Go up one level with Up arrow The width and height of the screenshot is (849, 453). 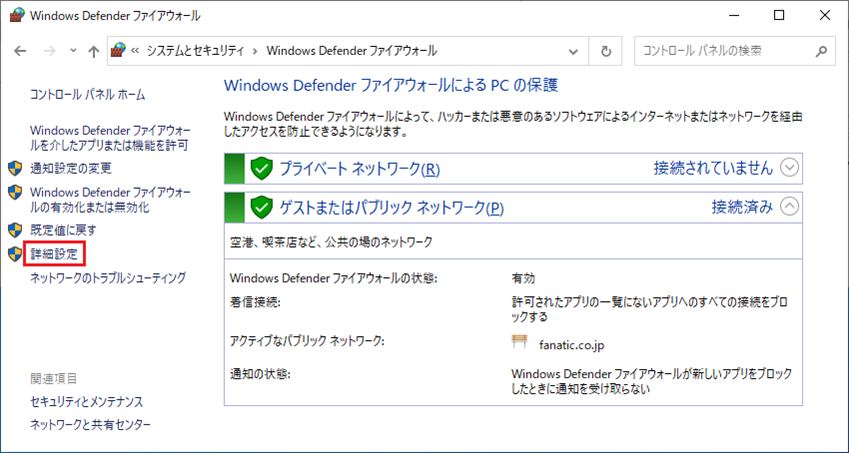pyautogui.click(x=94, y=51)
